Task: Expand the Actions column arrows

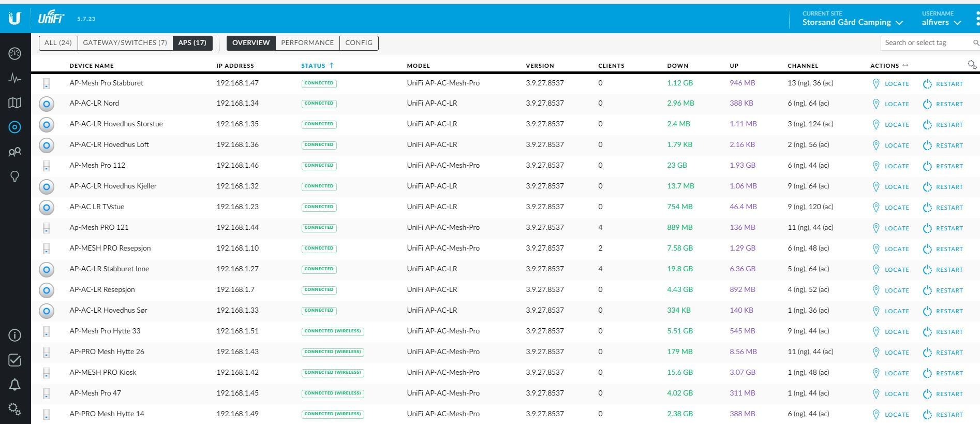Action: [905, 65]
